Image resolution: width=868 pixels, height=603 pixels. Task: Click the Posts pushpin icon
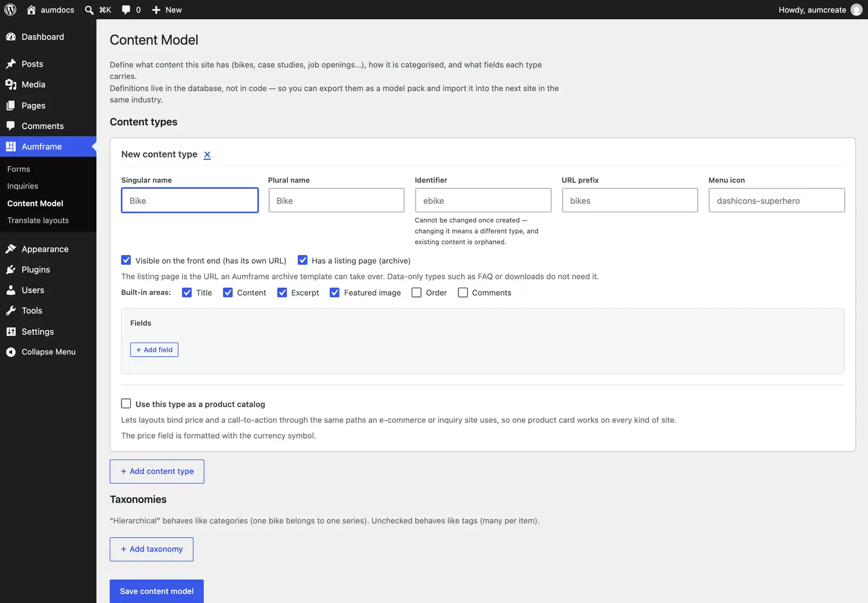[x=11, y=64]
